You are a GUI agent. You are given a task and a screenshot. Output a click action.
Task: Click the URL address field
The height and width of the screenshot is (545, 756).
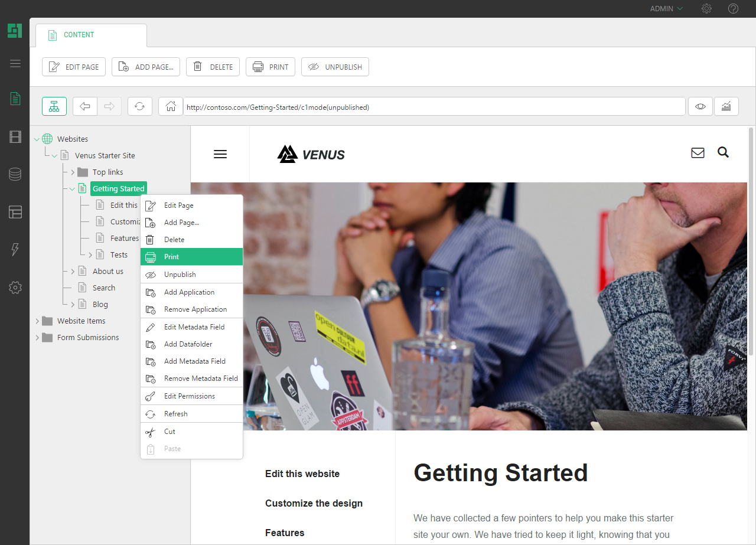434,107
